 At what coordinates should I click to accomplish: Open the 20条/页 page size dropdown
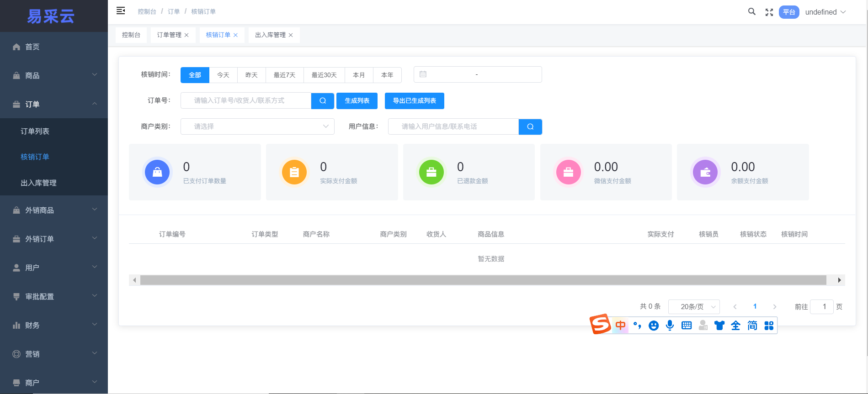(x=694, y=307)
